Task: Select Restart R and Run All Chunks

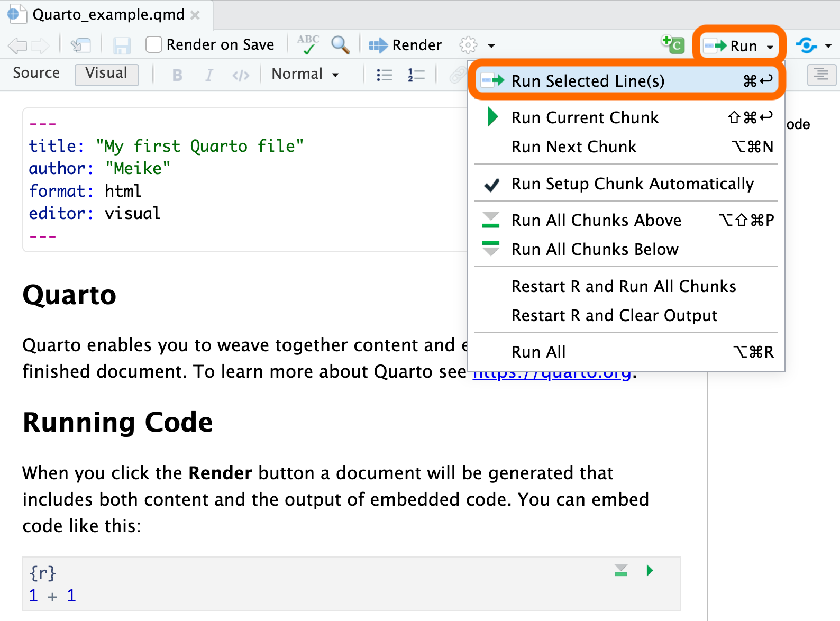Action: (623, 286)
